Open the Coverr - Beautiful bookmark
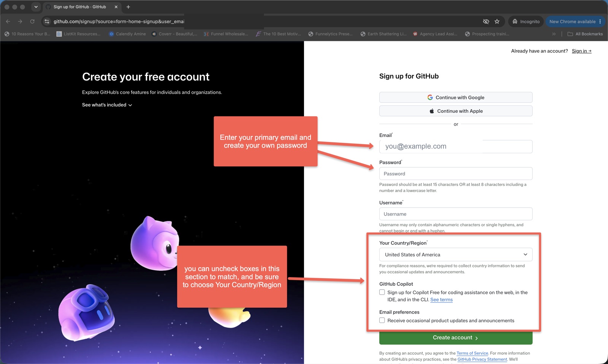Screen dimensions: 608x364 174,34
